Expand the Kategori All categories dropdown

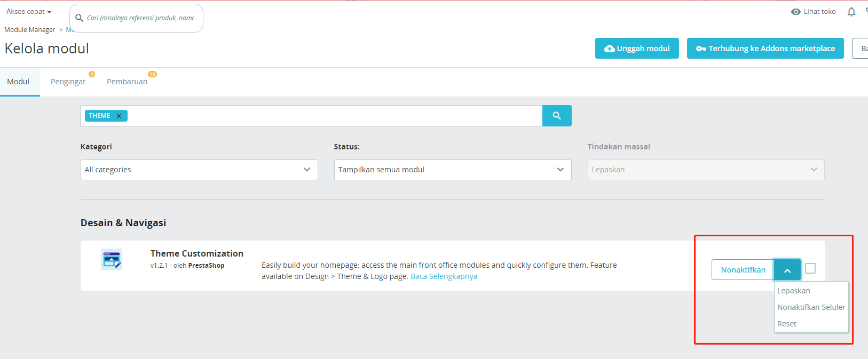pyautogui.click(x=199, y=170)
